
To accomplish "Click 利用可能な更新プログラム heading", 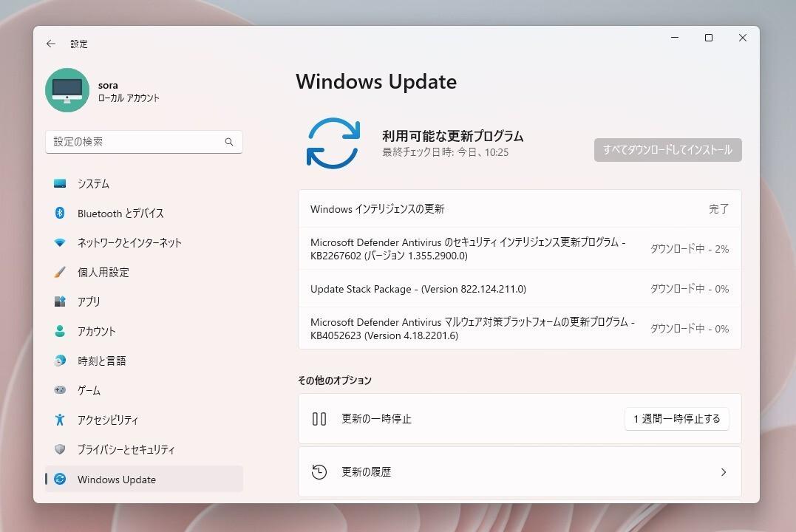I will tap(453, 136).
